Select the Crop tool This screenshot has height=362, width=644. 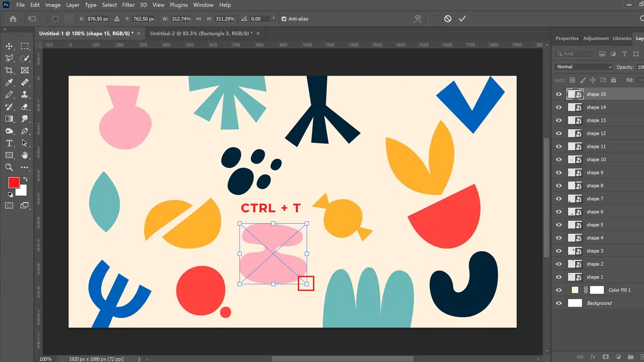(x=9, y=70)
